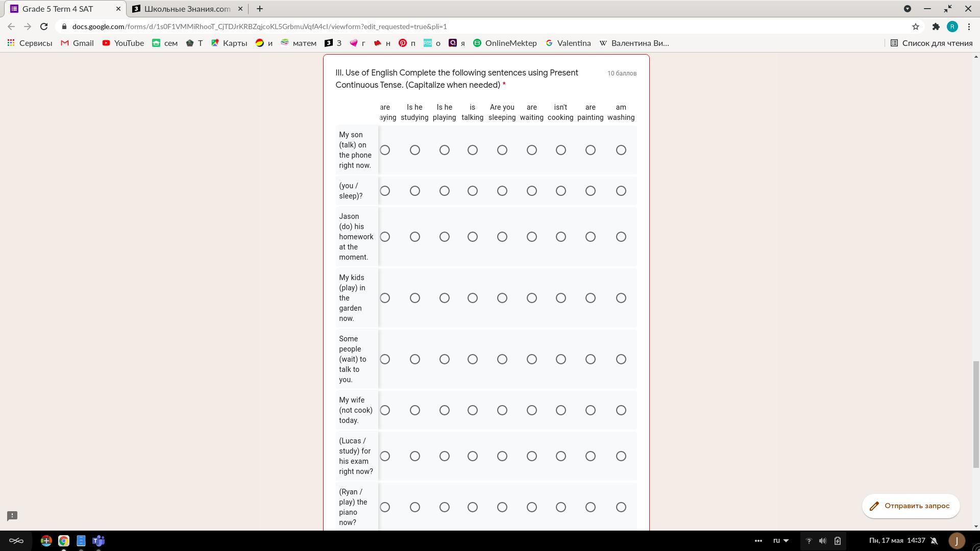
Task: Click the browser reload page icon
Action: 44,27
